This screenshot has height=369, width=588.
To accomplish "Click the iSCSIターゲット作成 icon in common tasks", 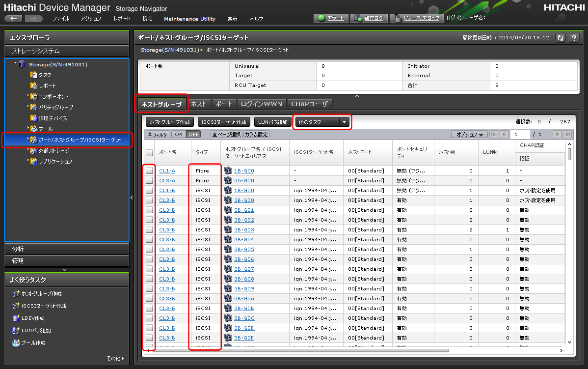I will pyautogui.click(x=16, y=306).
